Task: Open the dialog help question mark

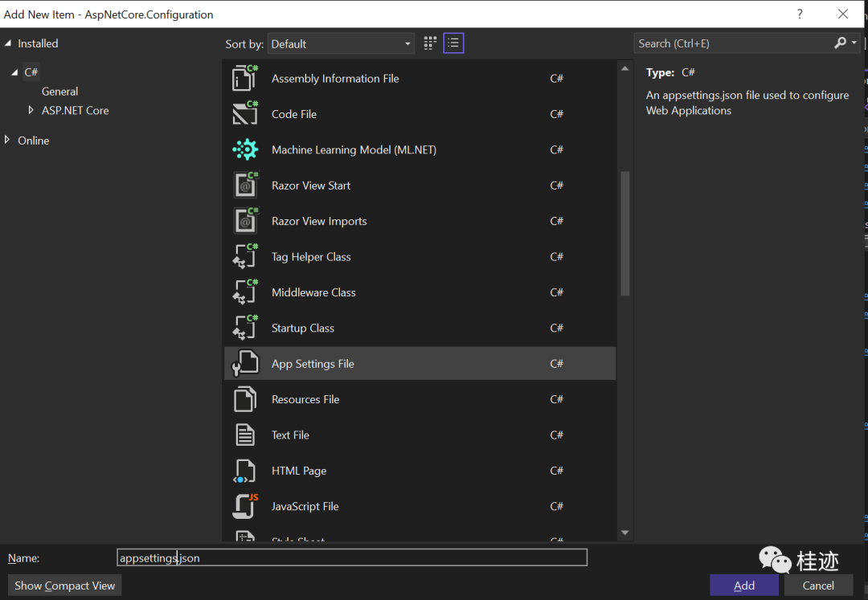Action: click(x=800, y=14)
